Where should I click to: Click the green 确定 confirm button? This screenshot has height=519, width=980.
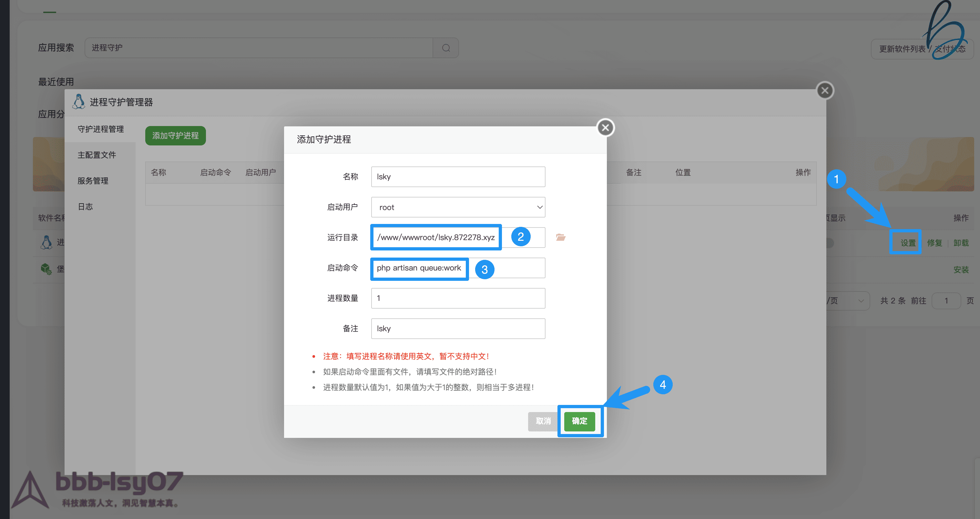pyautogui.click(x=579, y=421)
